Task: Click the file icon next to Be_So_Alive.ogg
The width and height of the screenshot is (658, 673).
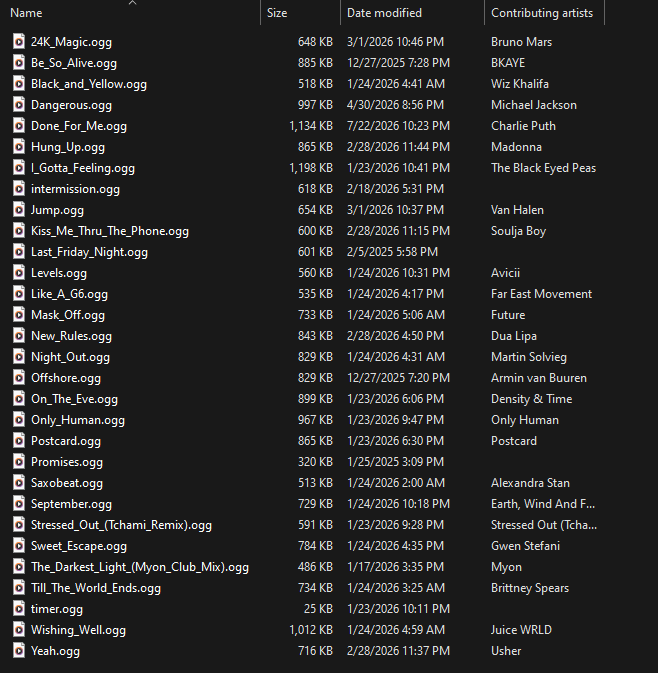Action: tap(18, 63)
